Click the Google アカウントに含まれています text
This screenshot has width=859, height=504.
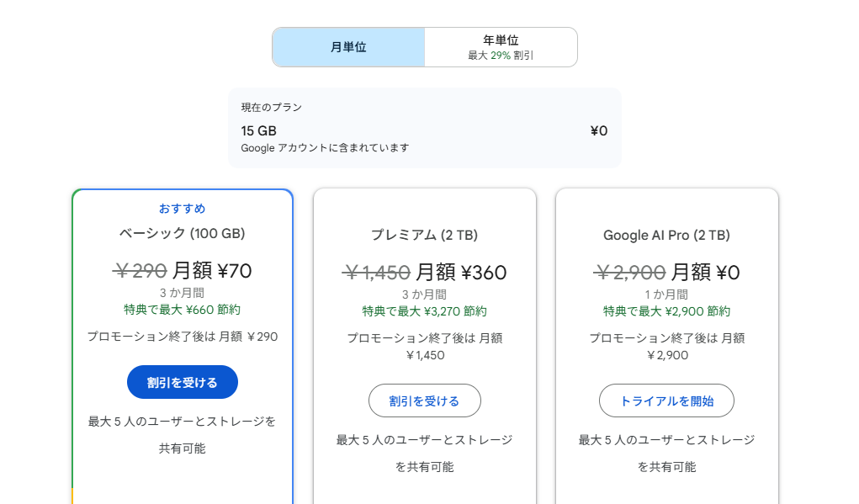[x=325, y=148]
